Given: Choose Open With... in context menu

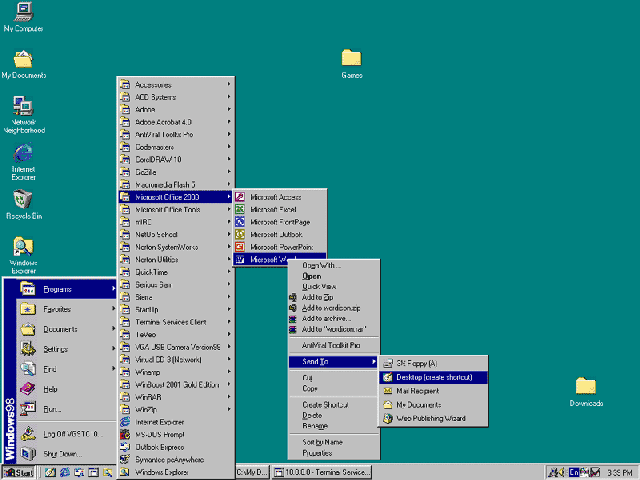Looking at the screenshot, I should coord(334,265).
